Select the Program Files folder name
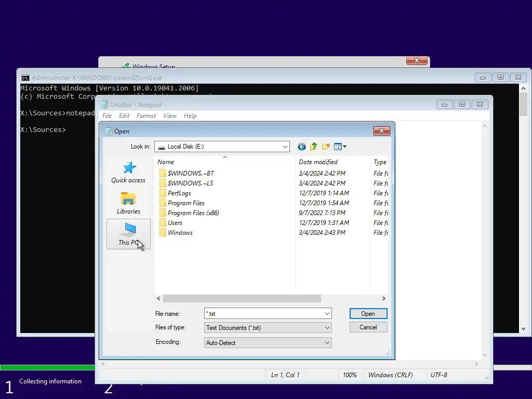Screen dimensions: 532x399 tap(186, 203)
